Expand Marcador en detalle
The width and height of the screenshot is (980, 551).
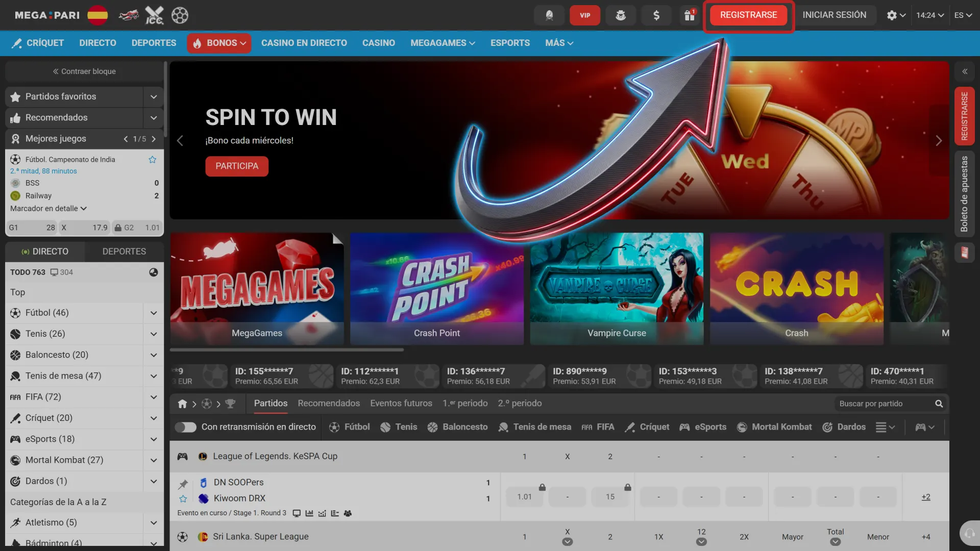point(48,209)
